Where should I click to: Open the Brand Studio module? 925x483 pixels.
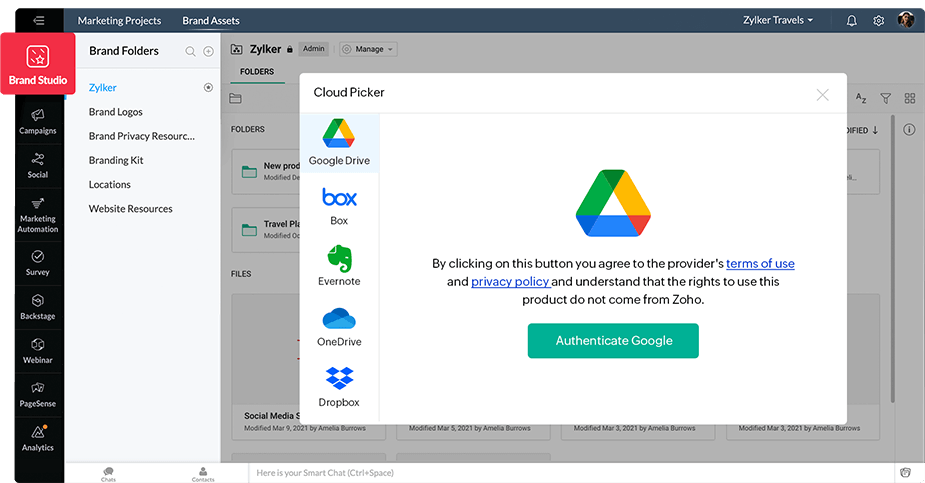pos(38,64)
